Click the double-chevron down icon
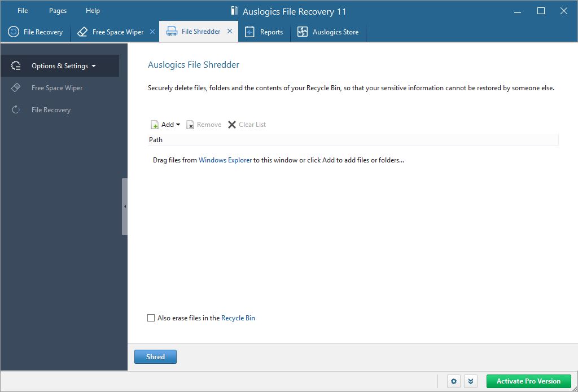This screenshot has width=578, height=392. [x=471, y=381]
